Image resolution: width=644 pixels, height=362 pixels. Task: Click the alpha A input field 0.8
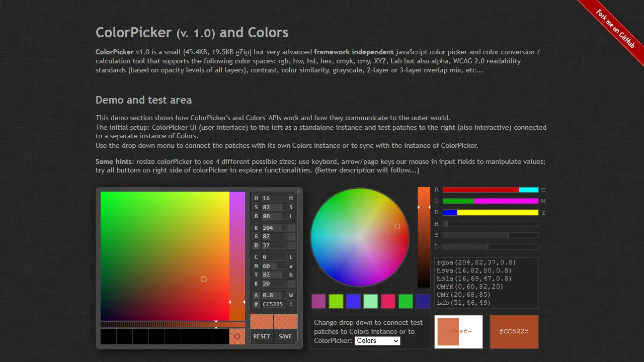coord(274,295)
